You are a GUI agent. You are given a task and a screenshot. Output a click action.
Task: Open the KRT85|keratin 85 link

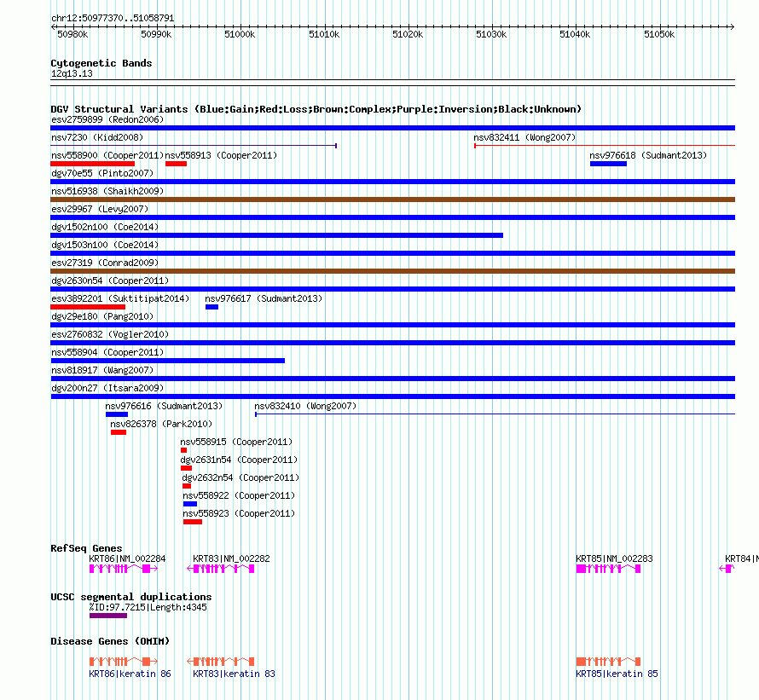(617, 674)
